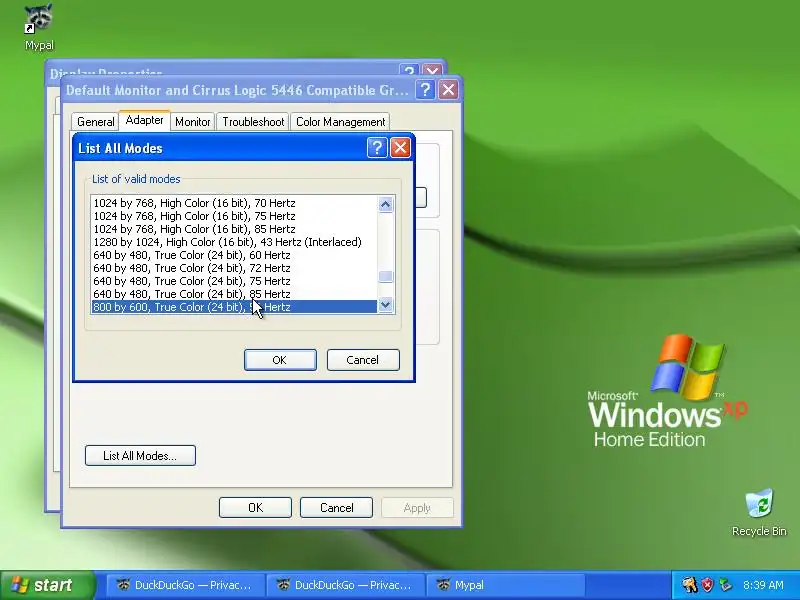Image resolution: width=800 pixels, height=600 pixels.
Task: Switch to the General tab
Action: coord(95,122)
